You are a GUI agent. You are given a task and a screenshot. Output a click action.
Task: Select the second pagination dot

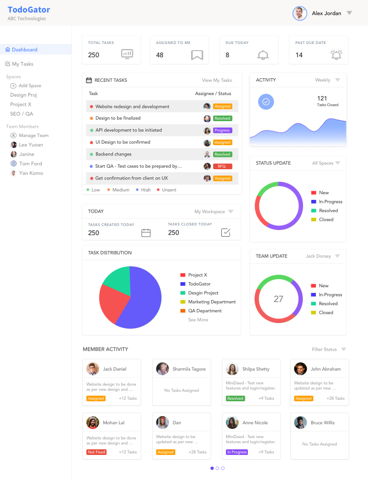[x=217, y=468]
